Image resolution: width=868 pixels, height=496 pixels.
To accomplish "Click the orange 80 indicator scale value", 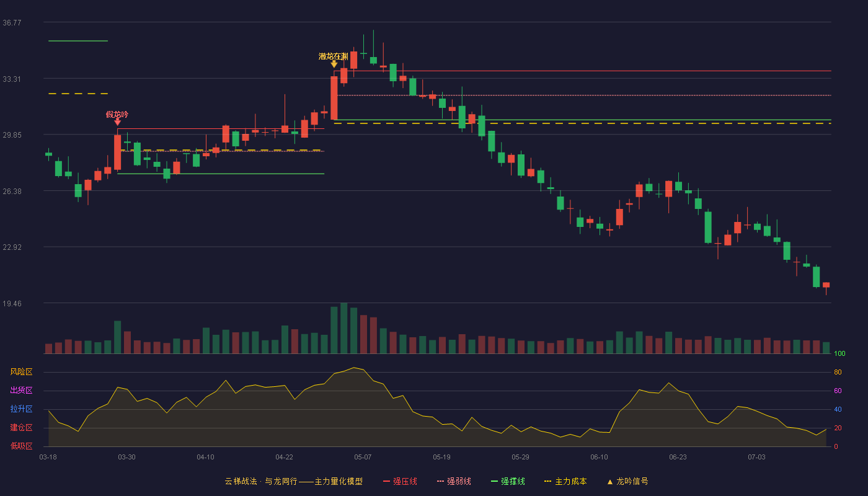I will pos(838,372).
